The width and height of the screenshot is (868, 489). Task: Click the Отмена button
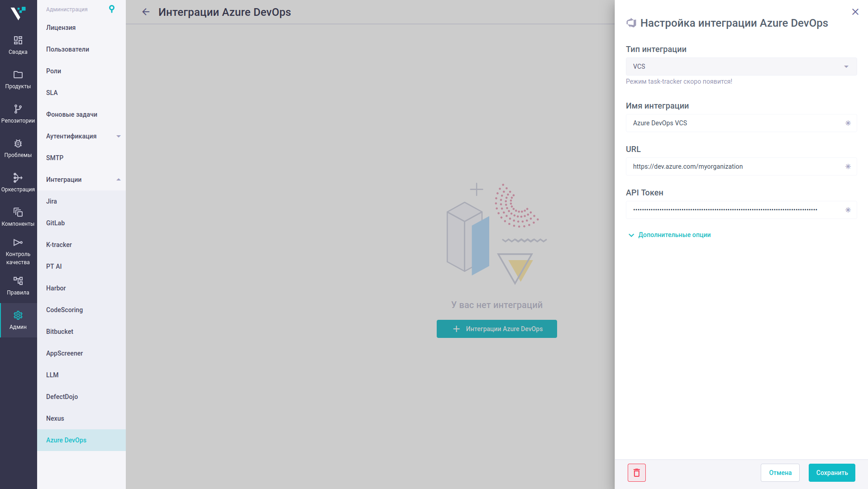tap(780, 473)
